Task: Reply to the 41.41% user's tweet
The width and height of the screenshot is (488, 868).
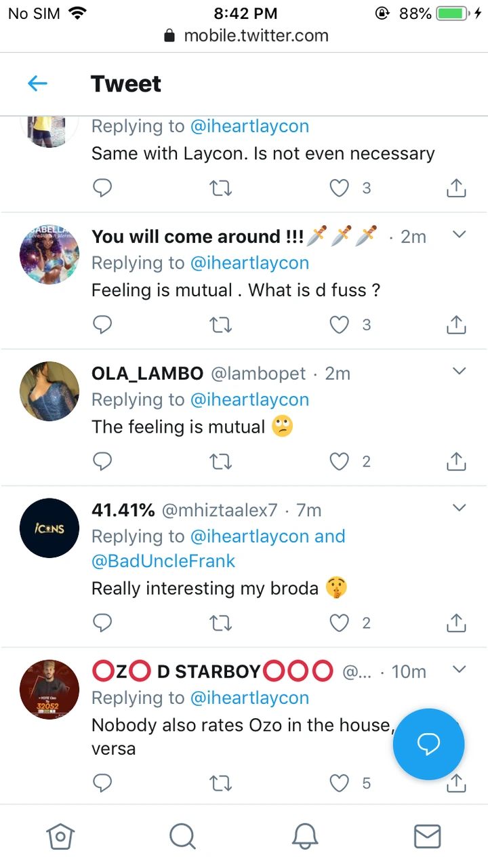Action: click(x=102, y=623)
